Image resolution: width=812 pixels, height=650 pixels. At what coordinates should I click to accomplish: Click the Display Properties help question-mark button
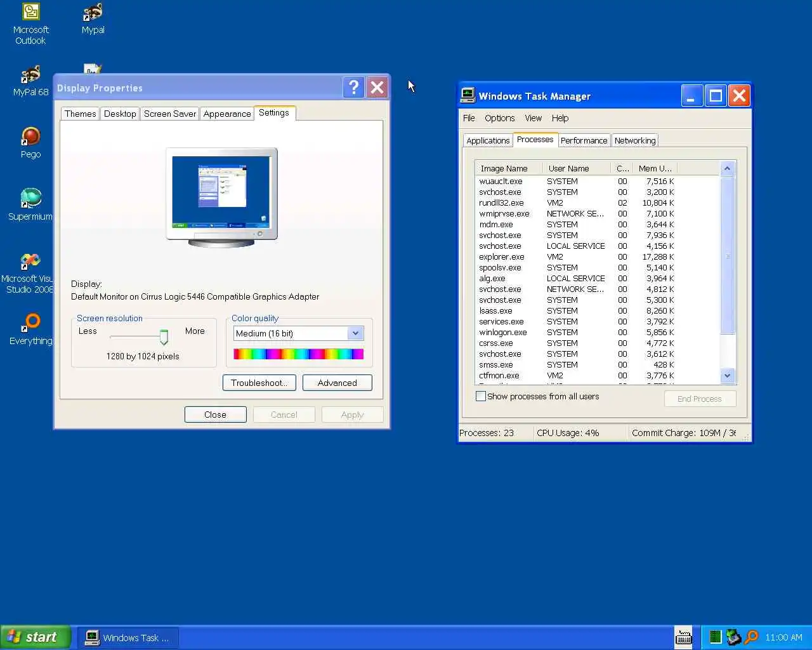[x=353, y=88]
